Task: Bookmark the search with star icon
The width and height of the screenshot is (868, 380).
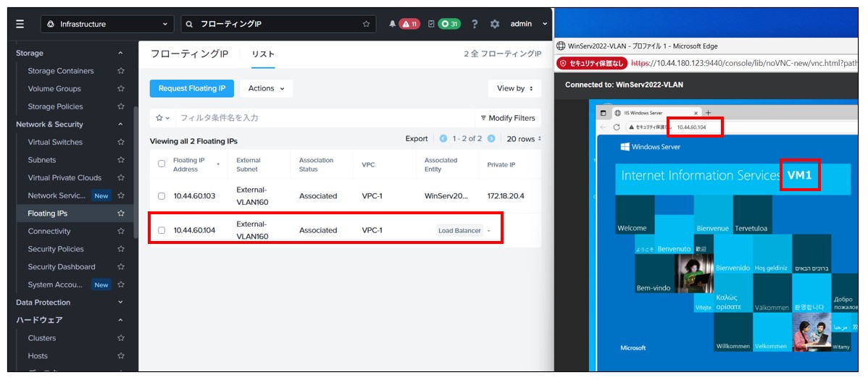Action: pyautogui.click(x=366, y=24)
